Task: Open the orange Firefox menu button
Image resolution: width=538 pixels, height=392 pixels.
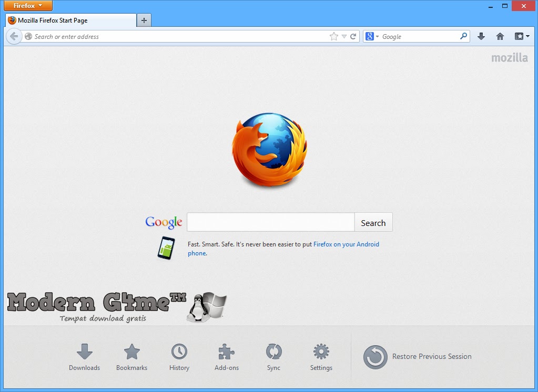Action: click(x=27, y=6)
